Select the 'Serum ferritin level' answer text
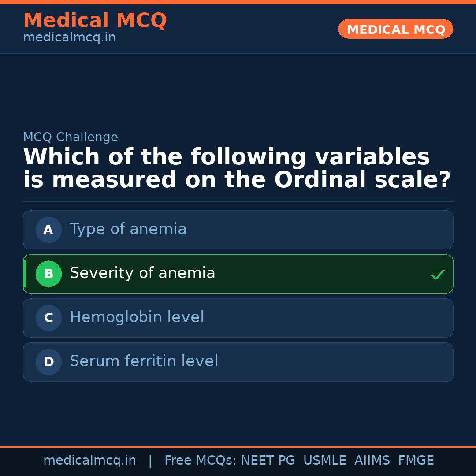Viewport: 476px width, 476px height. point(144,361)
